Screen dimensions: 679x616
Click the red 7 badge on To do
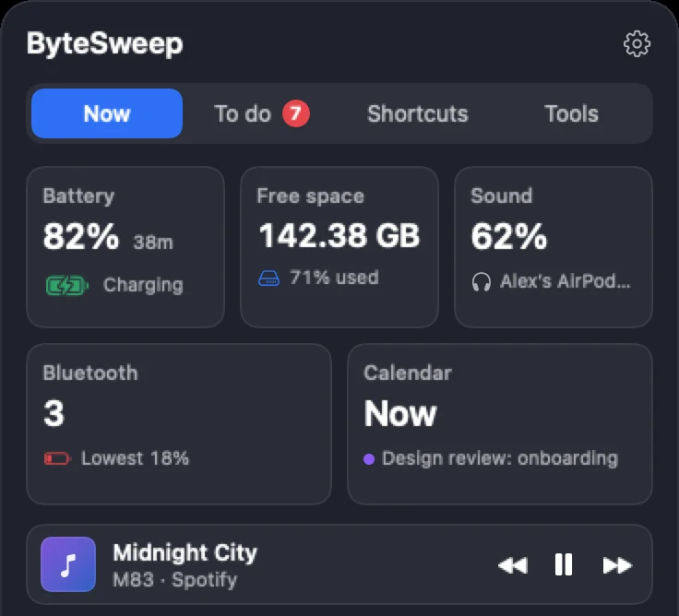point(296,113)
